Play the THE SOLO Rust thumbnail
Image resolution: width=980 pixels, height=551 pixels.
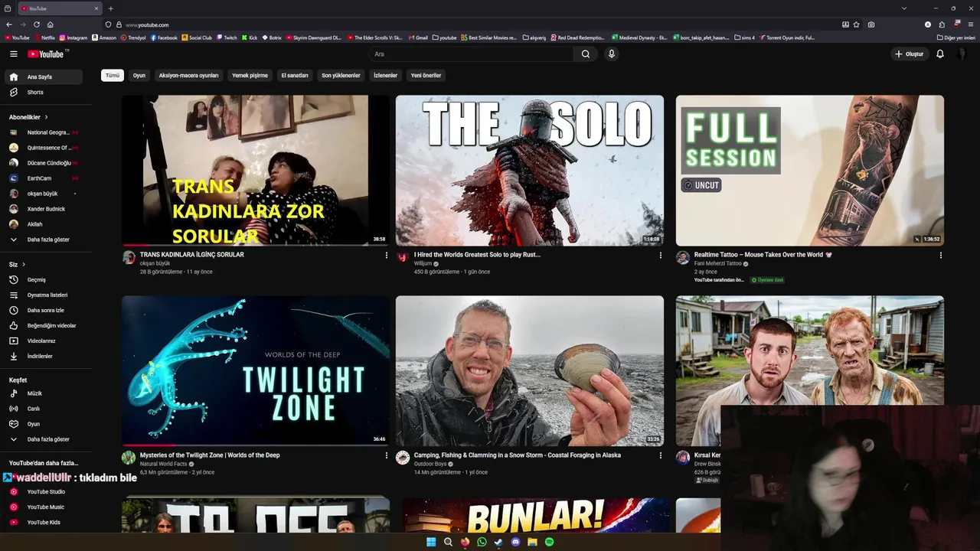pos(530,170)
